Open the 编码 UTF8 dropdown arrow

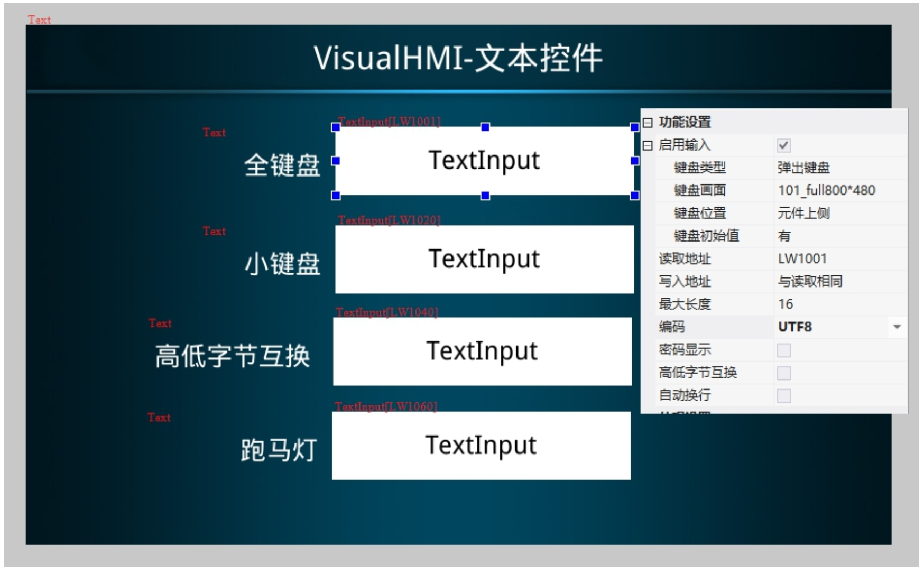click(x=897, y=327)
